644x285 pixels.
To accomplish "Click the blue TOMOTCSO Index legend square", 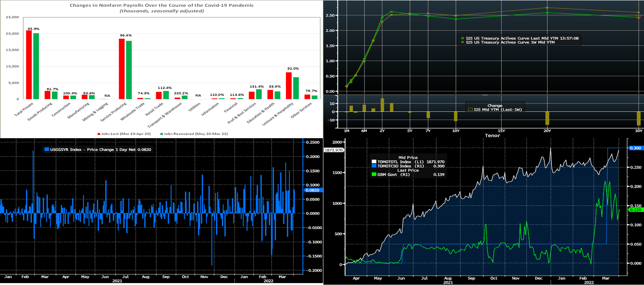I will [374, 166].
